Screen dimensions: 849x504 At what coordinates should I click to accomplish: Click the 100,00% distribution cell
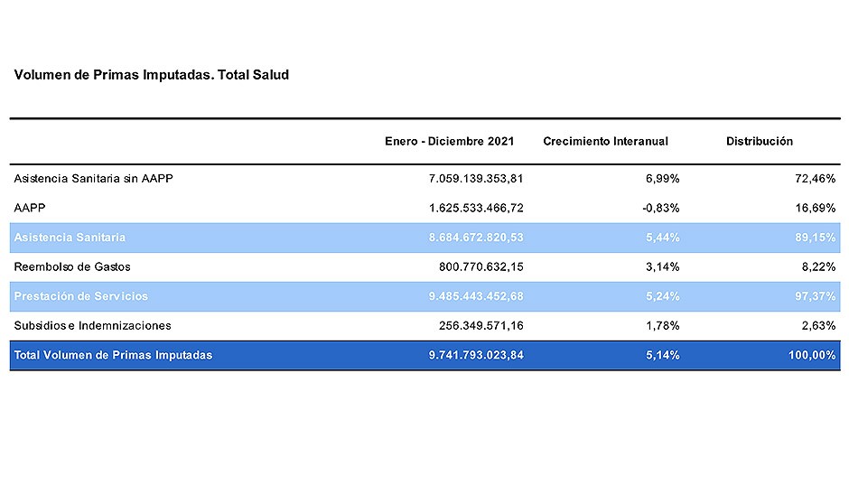coord(810,355)
